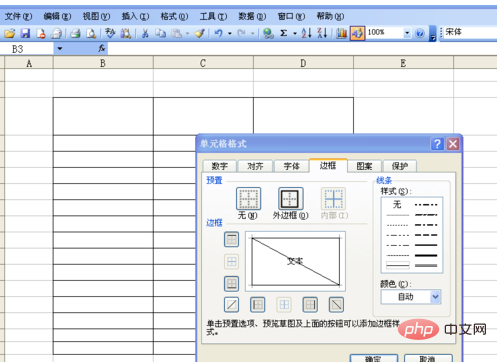This screenshot has height=362, width=497.
Task: Click the border preview box with 文本
Action: coord(295,261)
